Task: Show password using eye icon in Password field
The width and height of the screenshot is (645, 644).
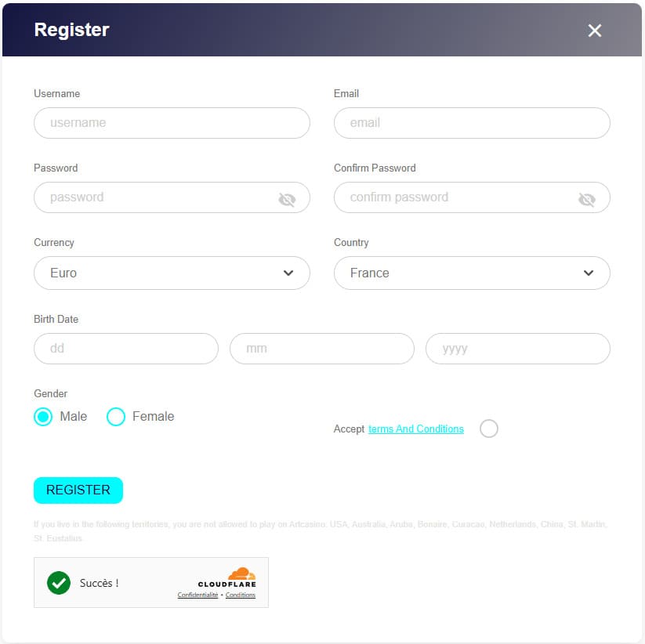Action: tap(287, 200)
